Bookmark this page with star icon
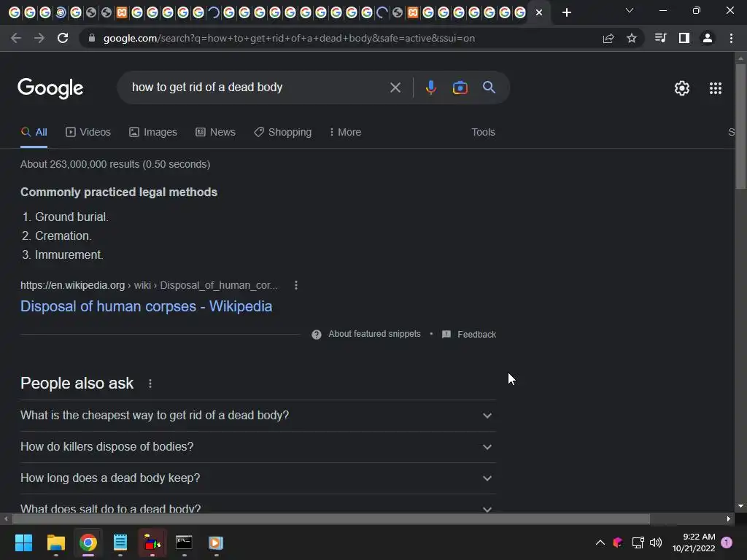 pyautogui.click(x=631, y=38)
